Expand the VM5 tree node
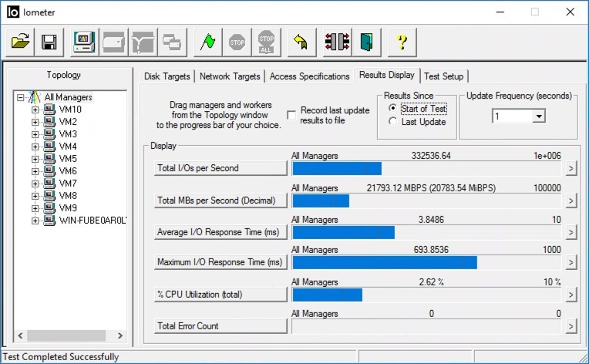589x364 pixels. tap(35, 159)
